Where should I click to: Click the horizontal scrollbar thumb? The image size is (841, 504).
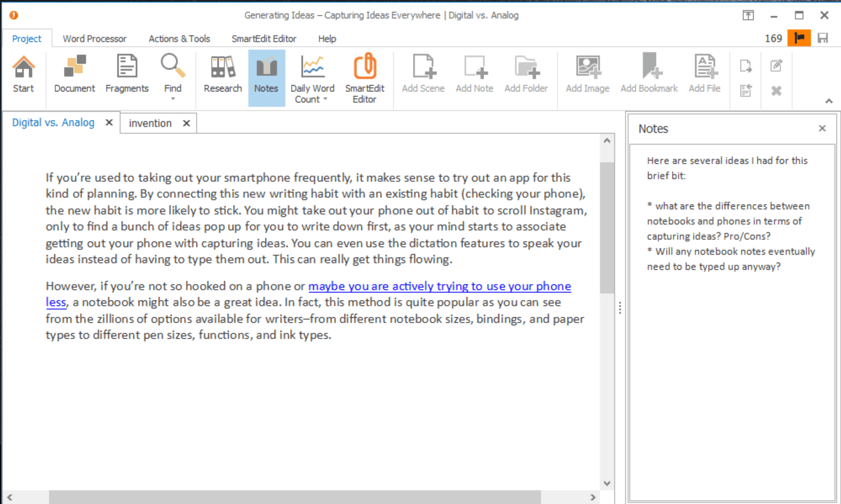(x=295, y=497)
